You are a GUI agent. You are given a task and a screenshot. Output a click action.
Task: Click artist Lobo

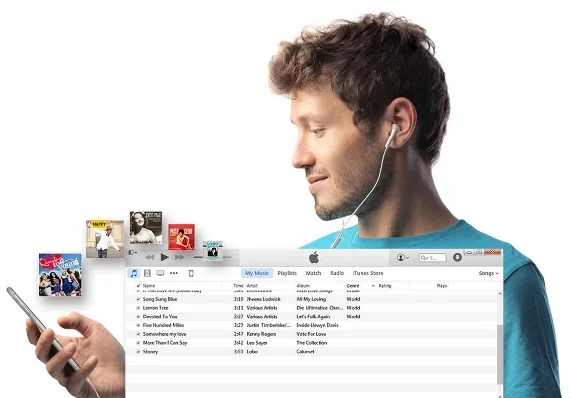pyautogui.click(x=252, y=352)
